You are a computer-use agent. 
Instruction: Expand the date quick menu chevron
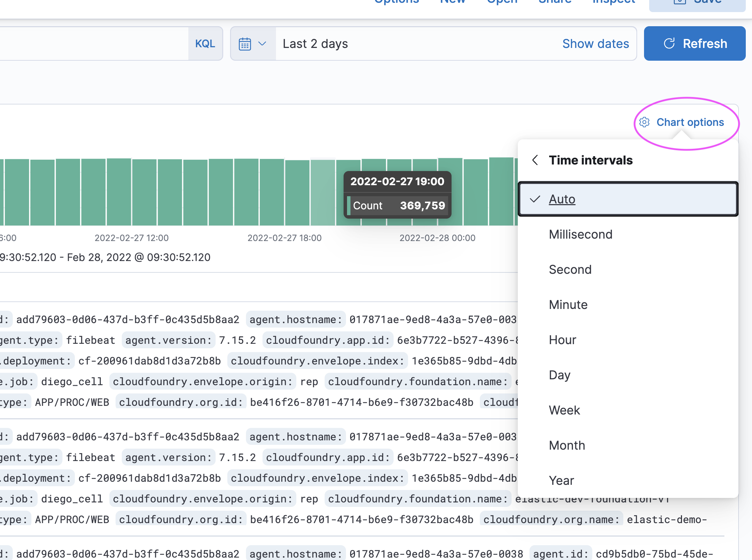tap(262, 43)
